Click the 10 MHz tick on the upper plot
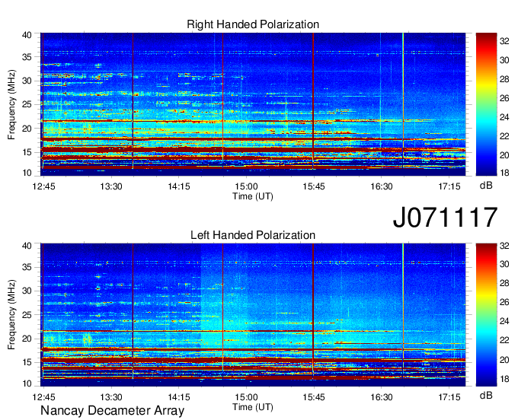518x420 pixels. click(27, 173)
